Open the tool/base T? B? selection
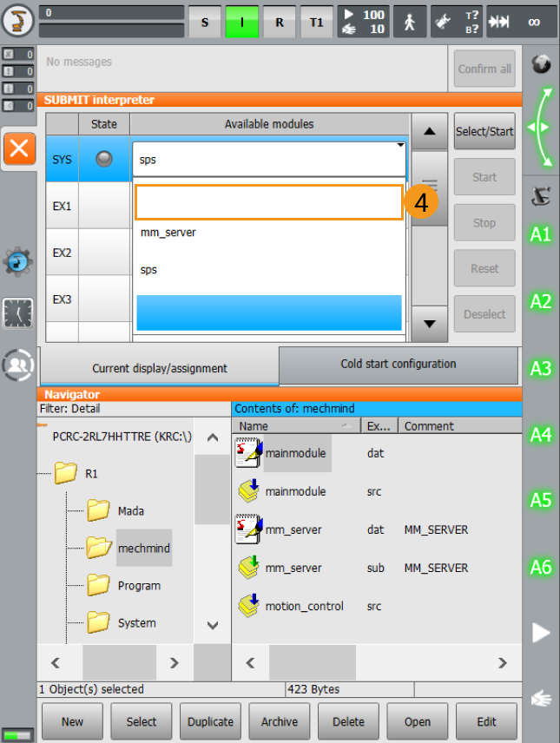 point(456,22)
